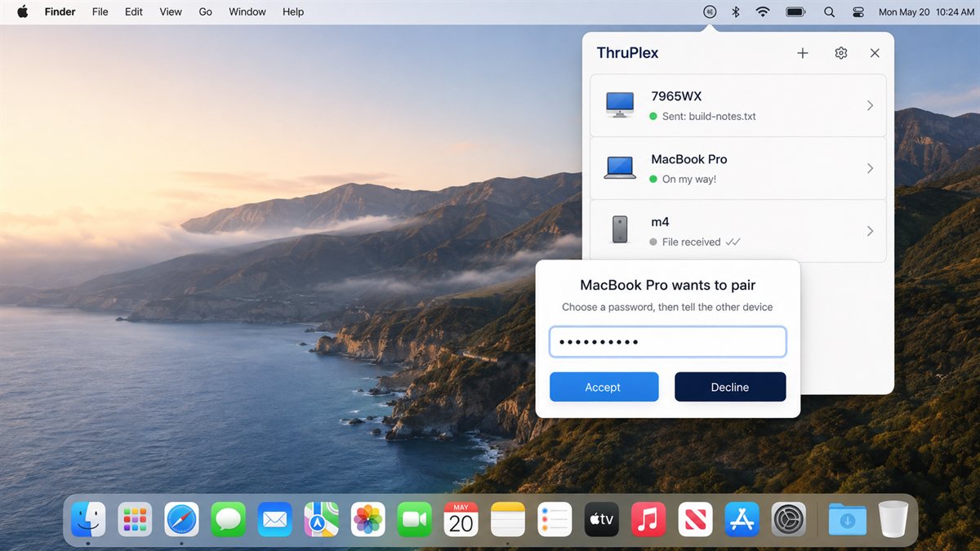The image size is (980, 551).
Task: Open Launchpad from the Dock
Action: (x=135, y=519)
